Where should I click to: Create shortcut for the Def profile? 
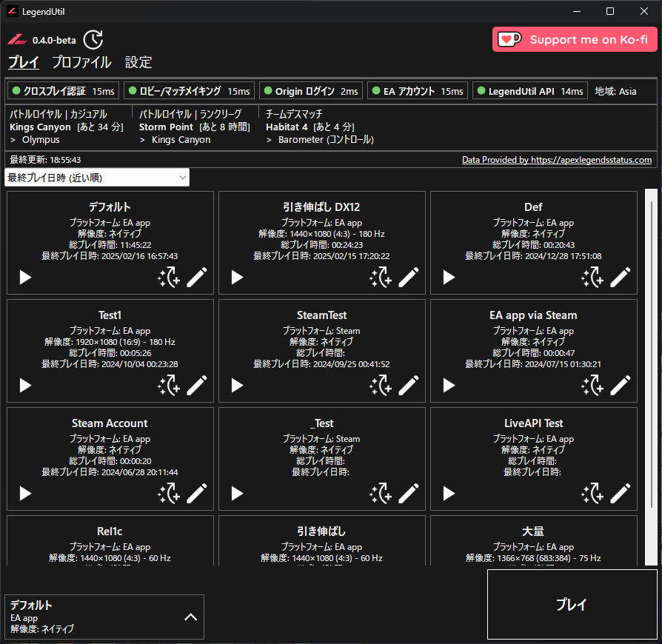(x=592, y=278)
